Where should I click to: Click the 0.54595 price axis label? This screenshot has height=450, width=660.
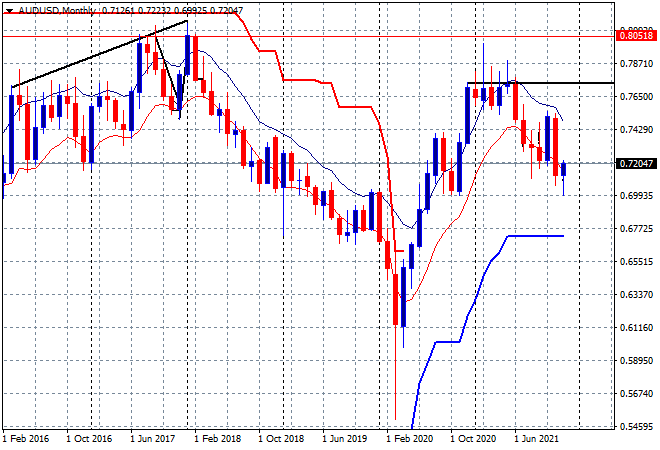pos(636,426)
